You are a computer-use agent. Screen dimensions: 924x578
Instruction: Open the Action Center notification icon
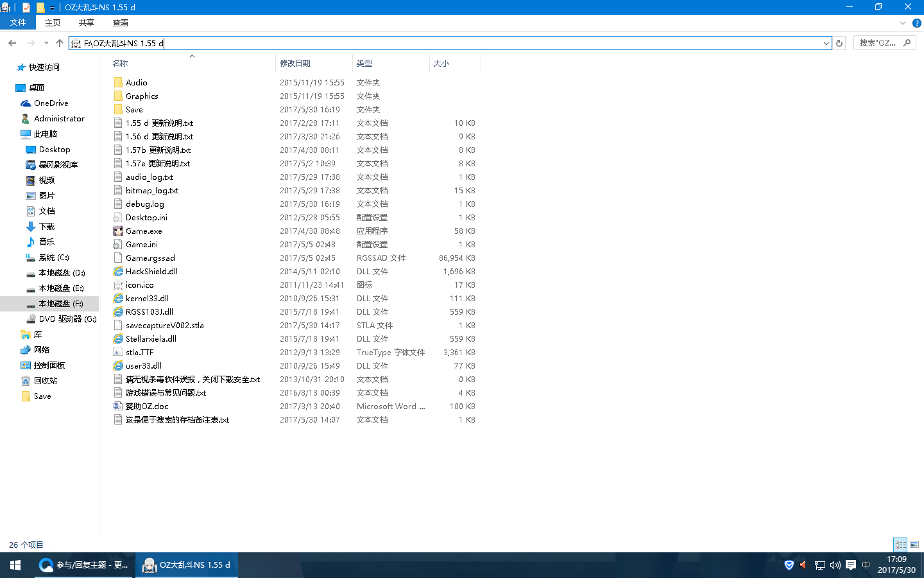coord(851,565)
